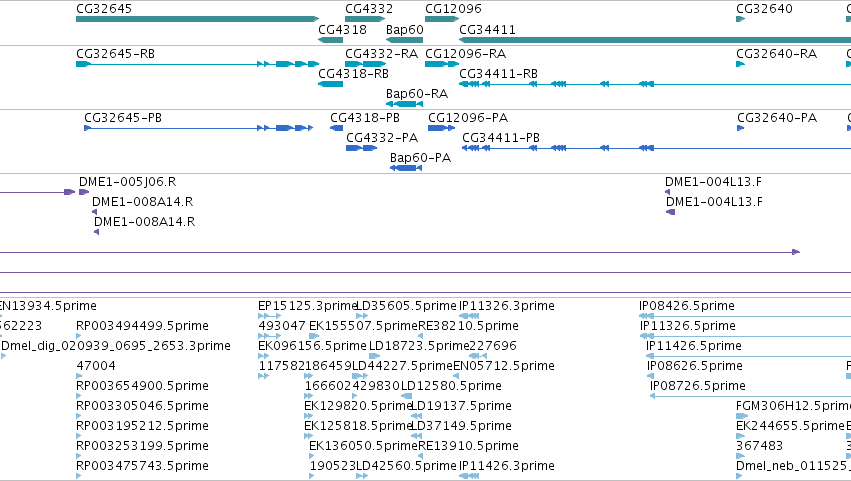This screenshot has width=851, height=481.
Task: Select the CG32640 gene feature
Action: pyautogui.click(x=740, y=19)
